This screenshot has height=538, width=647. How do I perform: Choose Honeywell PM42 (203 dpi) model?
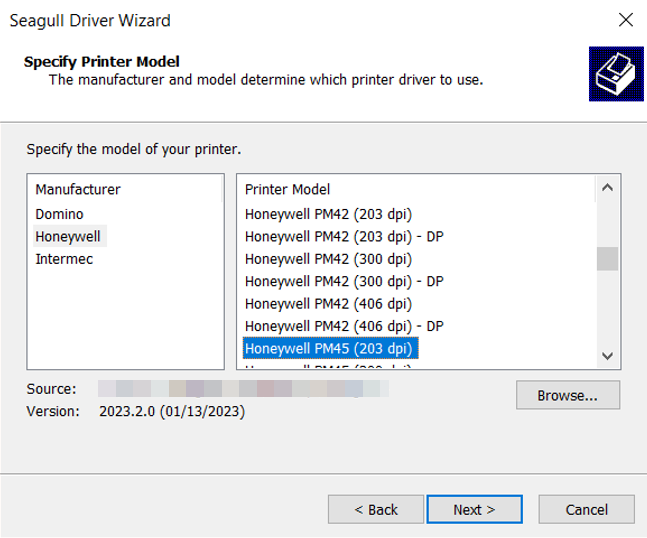coord(328,214)
